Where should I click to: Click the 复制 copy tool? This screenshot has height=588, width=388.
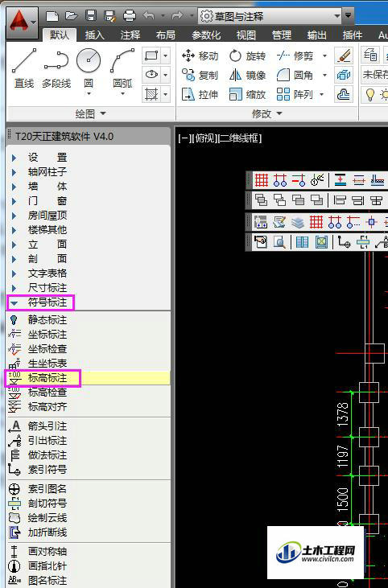pos(200,75)
